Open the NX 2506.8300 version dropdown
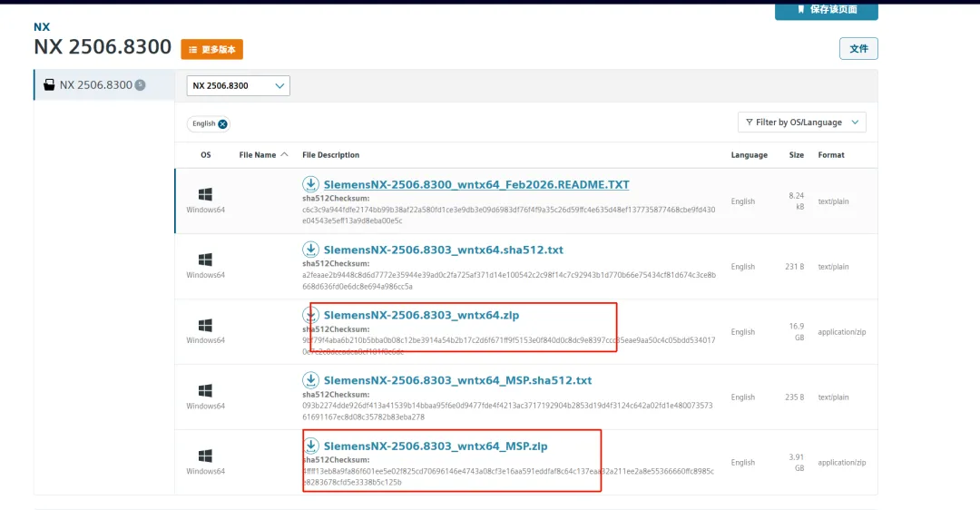This screenshot has width=980, height=510. pos(238,85)
